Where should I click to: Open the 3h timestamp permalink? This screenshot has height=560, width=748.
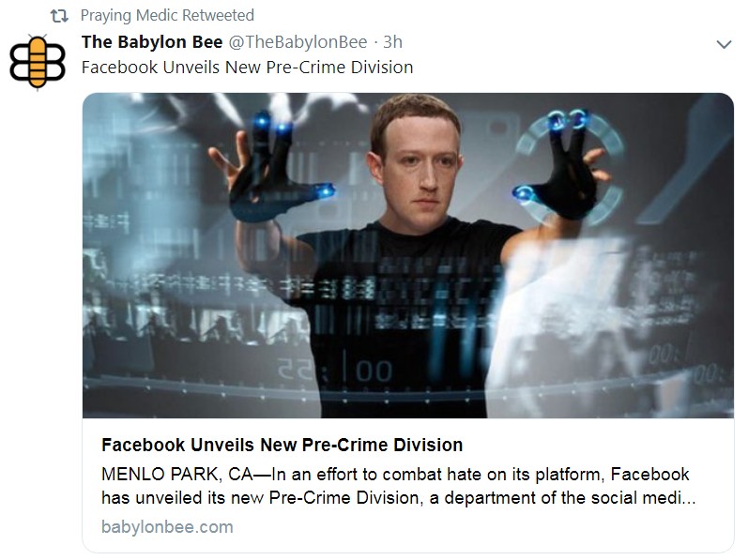(392, 42)
